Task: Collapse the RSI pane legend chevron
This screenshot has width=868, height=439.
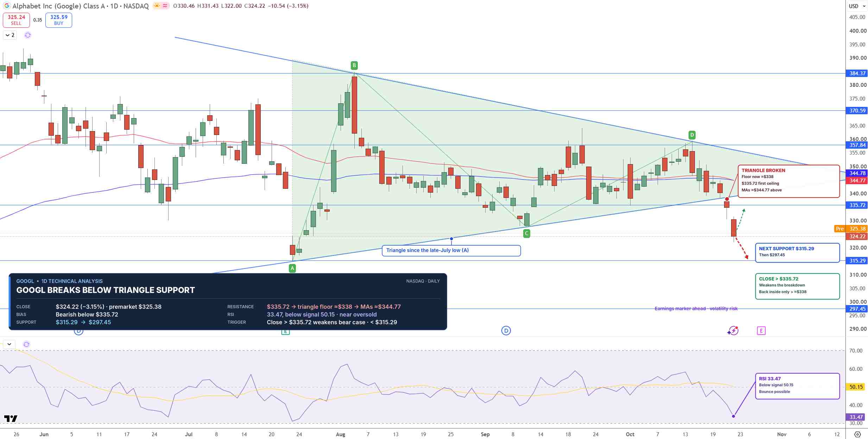Action: coord(9,344)
